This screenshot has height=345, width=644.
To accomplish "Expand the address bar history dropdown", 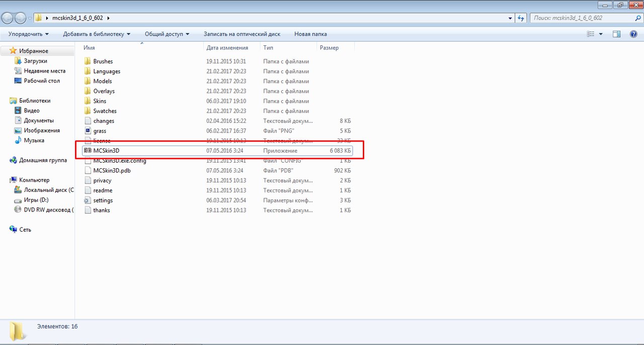I will (510, 18).
